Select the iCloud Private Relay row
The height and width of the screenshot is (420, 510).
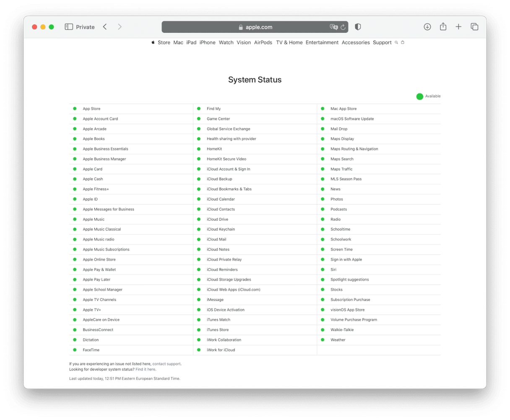click(x=255, y=259)
